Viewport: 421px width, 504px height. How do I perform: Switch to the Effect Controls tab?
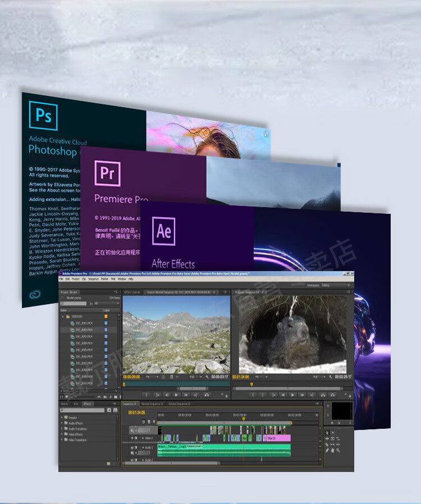(132, 292)
